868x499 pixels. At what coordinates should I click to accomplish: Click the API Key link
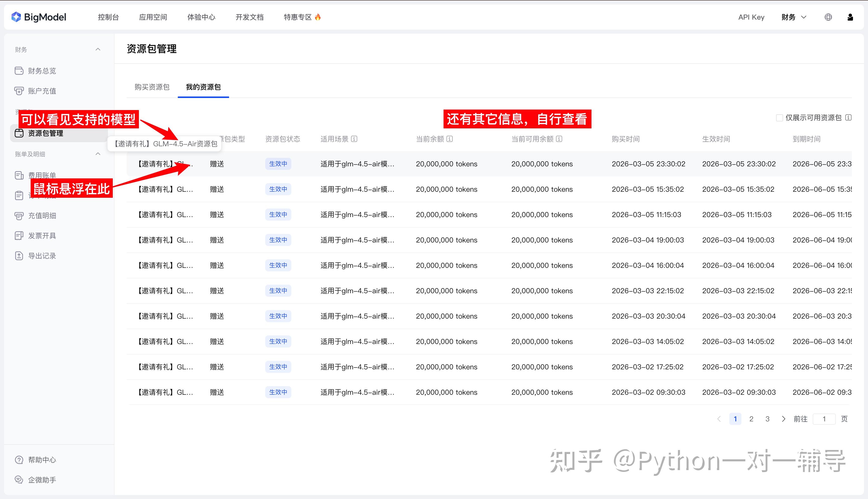(x=751, y=17)
